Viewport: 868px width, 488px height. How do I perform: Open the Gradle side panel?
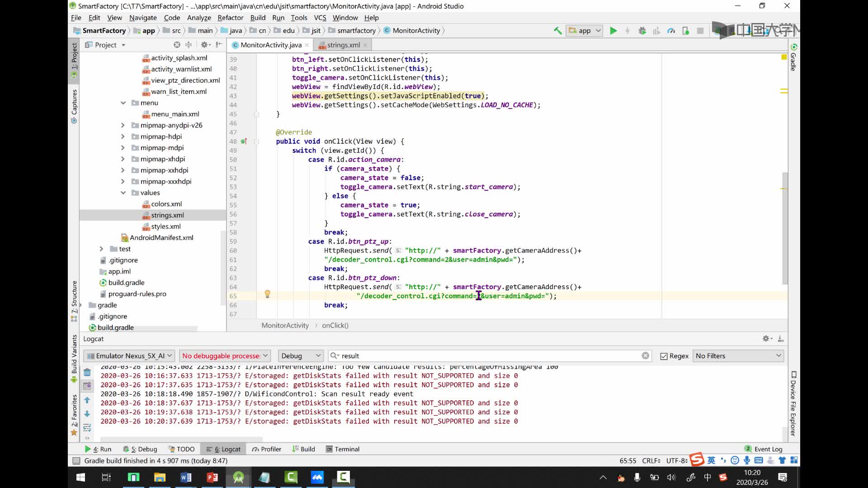tap(793, 56)
